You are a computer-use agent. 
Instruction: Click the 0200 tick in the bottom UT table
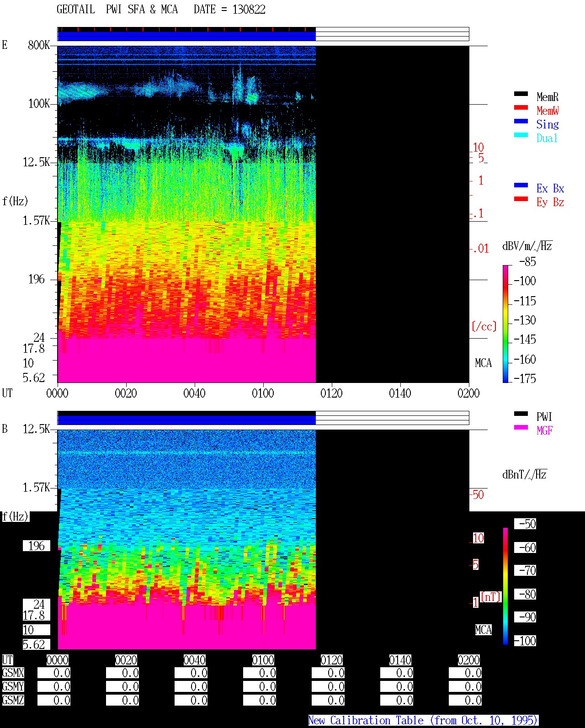pos(469,660)
